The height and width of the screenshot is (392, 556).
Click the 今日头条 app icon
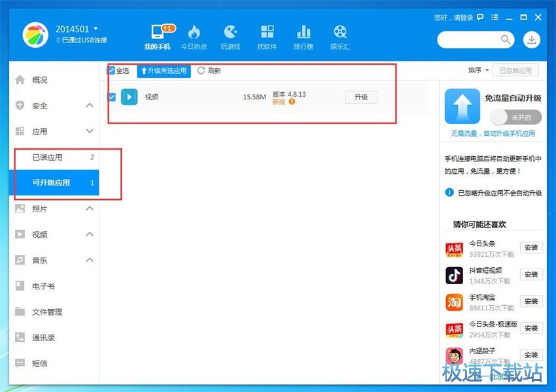(454, 248)
